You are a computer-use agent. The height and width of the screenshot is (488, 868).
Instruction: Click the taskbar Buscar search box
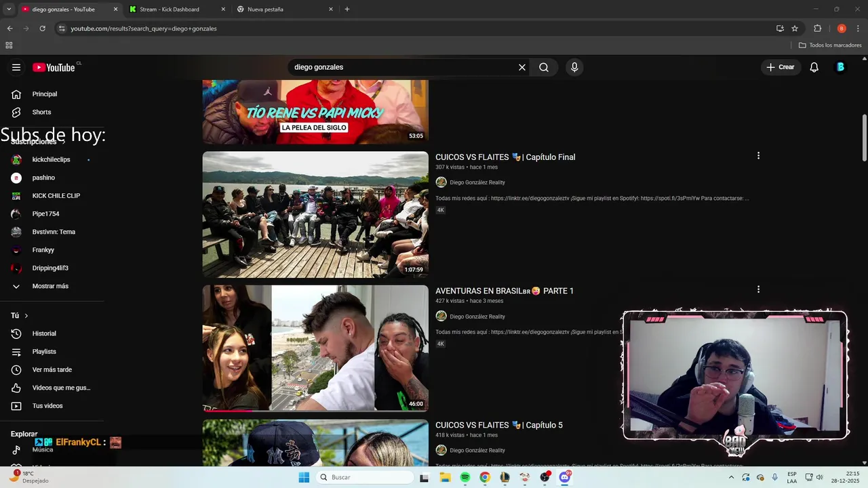[365, 477]
